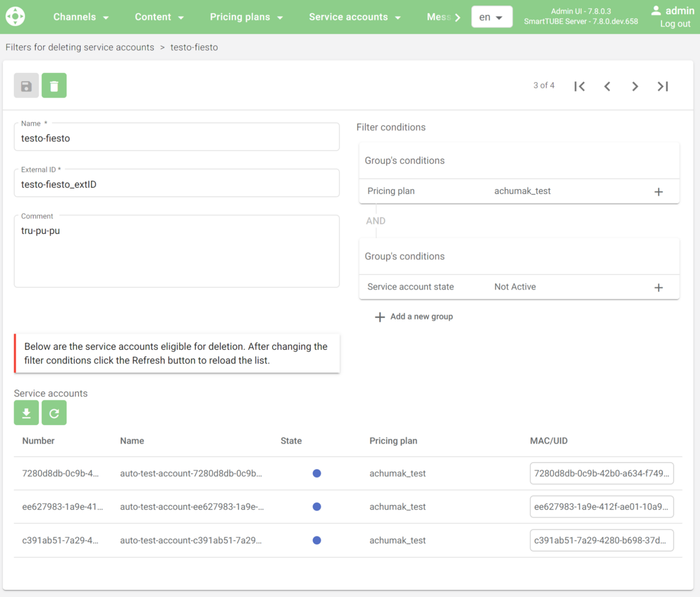Click the disabled save icon button
The image size is (700, 597).
click(26, 86)
